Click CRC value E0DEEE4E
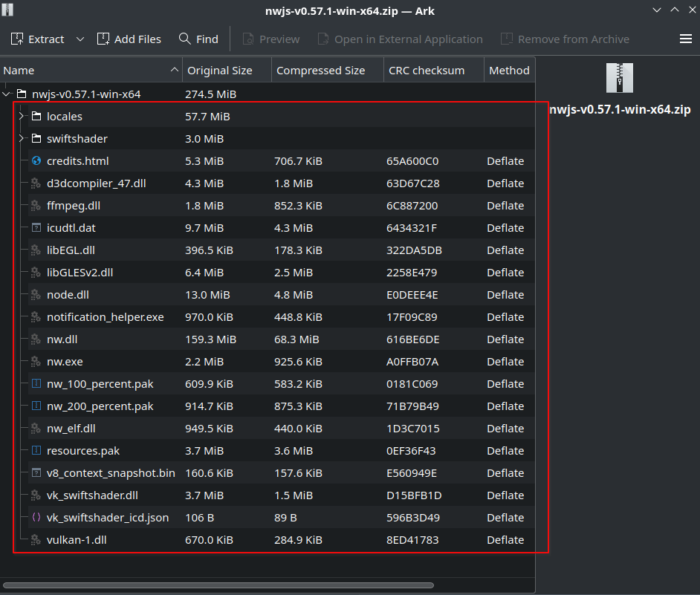 (412, 295)
